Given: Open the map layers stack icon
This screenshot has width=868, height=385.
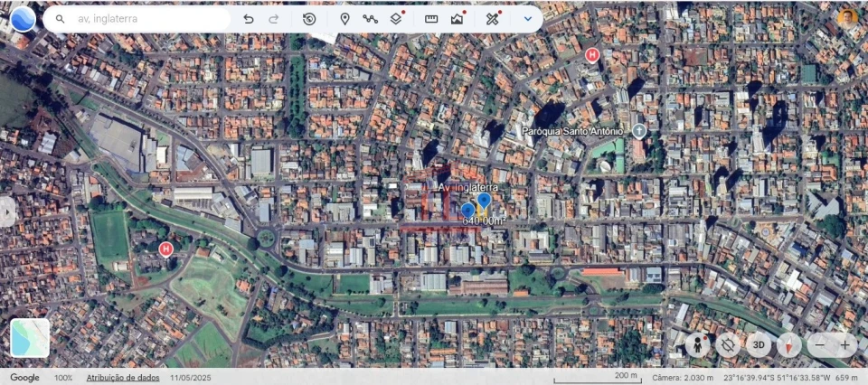Looking at the screenshot, I should (x=396, y=18).
